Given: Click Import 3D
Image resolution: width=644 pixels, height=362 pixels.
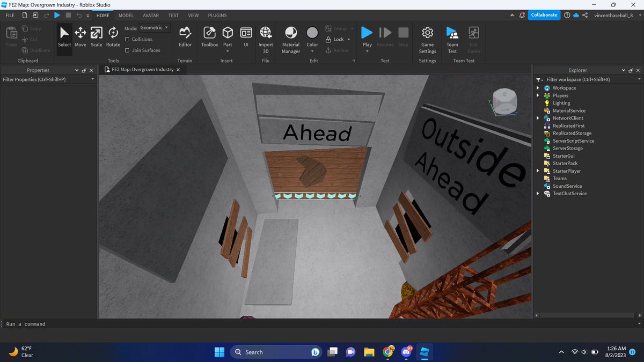Looking at the screenshot, I should tap(266, 40).
